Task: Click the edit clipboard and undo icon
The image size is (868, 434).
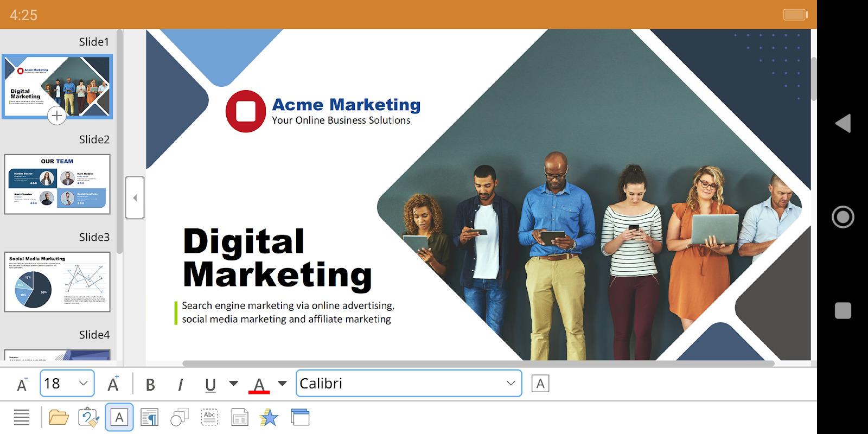Action: [89, 417]
